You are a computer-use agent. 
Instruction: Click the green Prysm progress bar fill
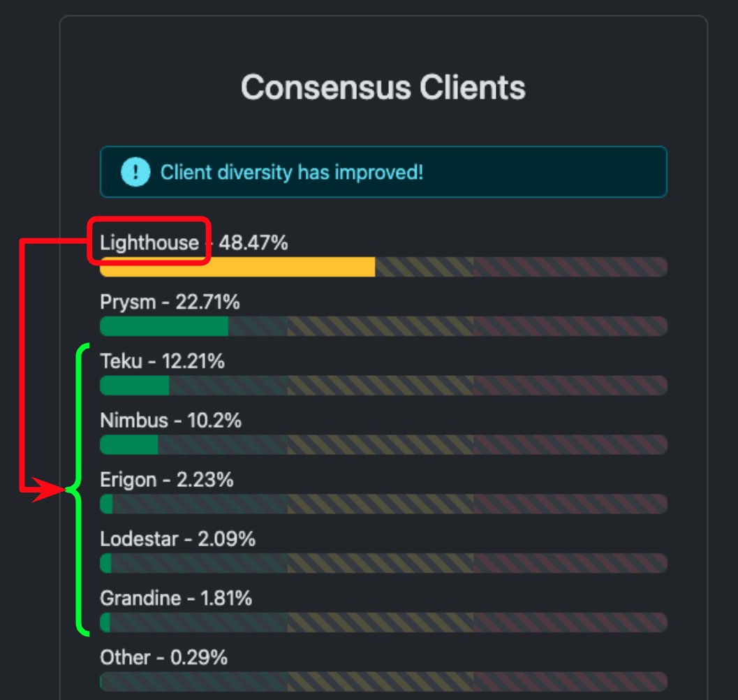pyautogui.click(x=164, y=326)
